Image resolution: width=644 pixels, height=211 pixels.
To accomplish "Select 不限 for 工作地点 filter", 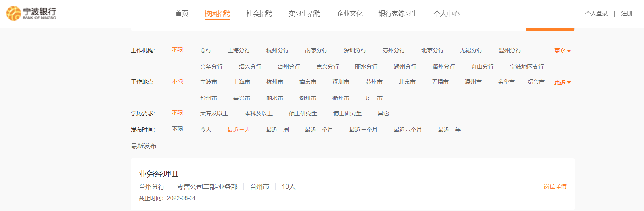I will (x=178, y=81).
